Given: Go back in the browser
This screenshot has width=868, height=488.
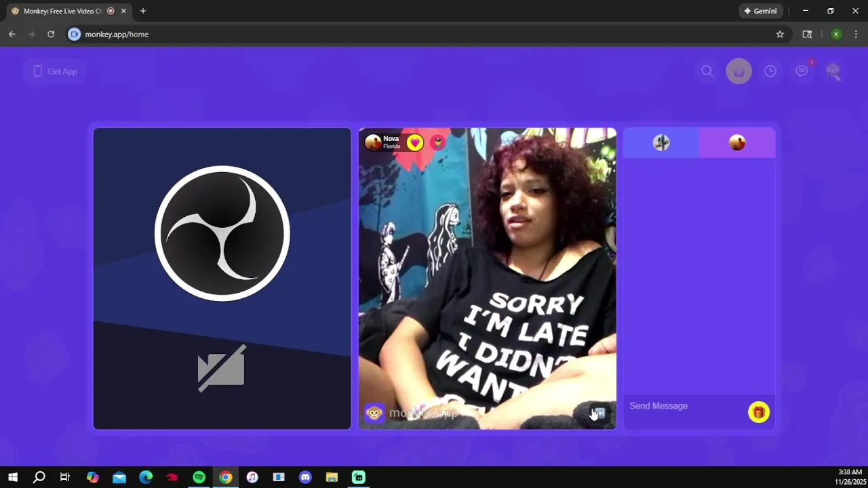Looking at the screenshot, I should tap(12, 34).
